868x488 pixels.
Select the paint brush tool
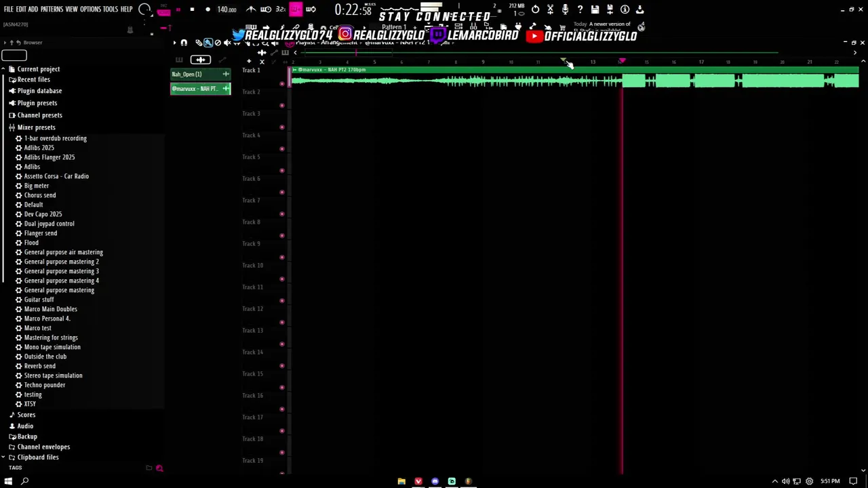click(x=208, y=43)
